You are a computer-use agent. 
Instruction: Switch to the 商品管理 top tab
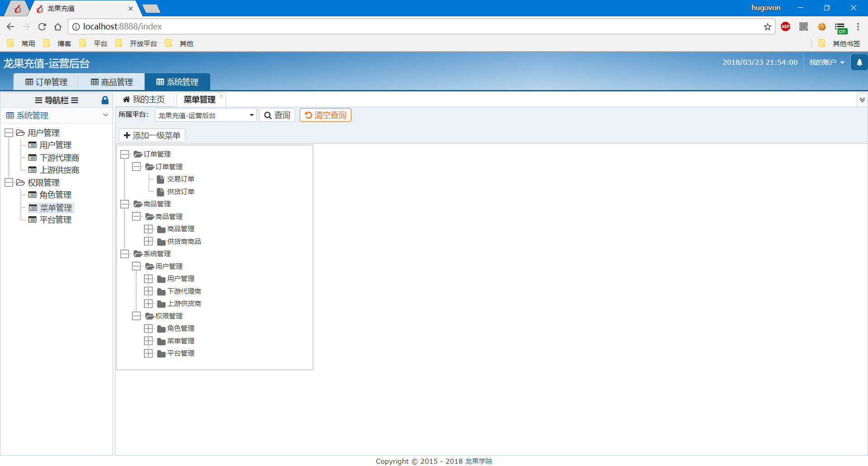112,82
